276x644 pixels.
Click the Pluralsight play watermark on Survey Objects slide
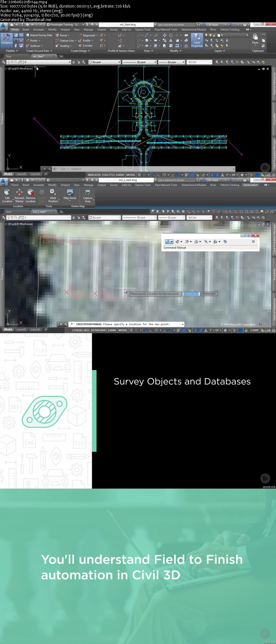click(x=265, y=478)
